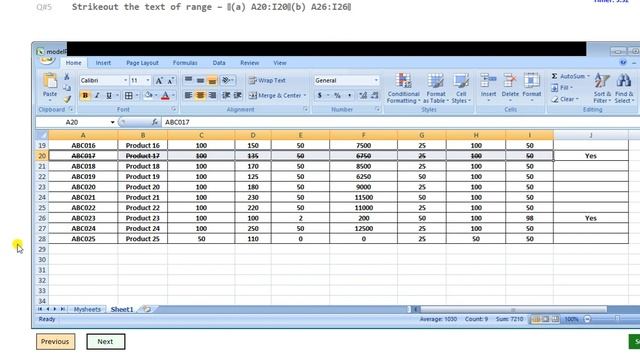Open the Insert ribbon tab
The width and height of the screenshot is (640, 360).
click(x=103, y=63)
